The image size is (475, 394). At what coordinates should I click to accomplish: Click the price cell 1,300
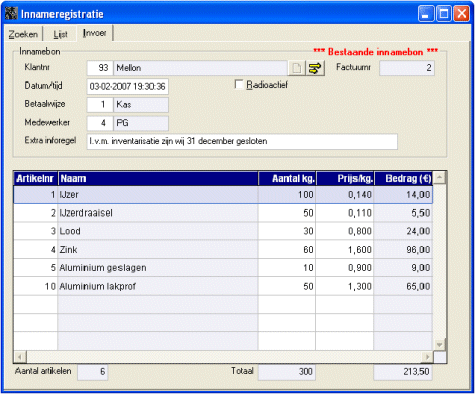pyautogui.click(x=345, y=286)
